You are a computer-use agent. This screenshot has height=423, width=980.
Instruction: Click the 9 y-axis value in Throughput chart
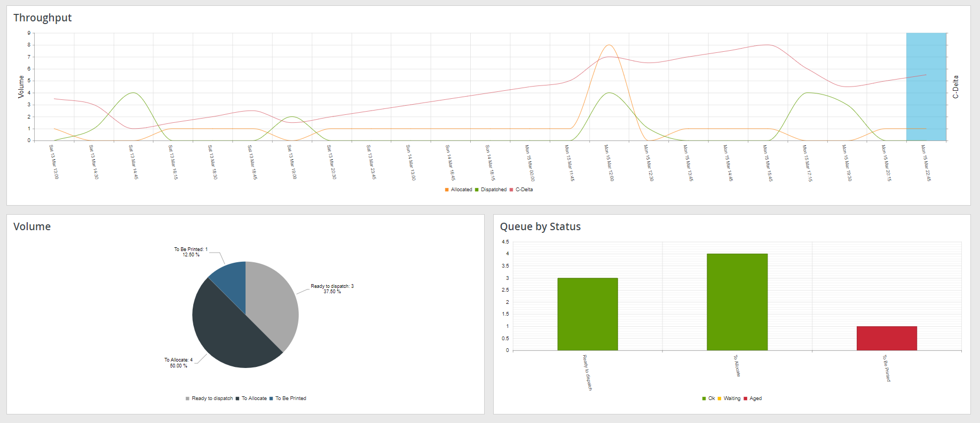[x=29, y=33]
